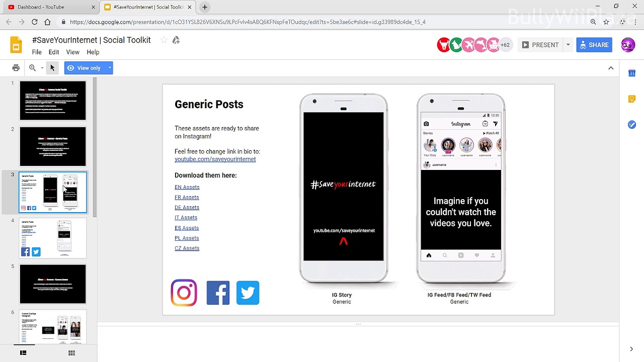644x362 pixels.
Task: Click the Facebook logo on the slide
Action: tap(218, 293)
